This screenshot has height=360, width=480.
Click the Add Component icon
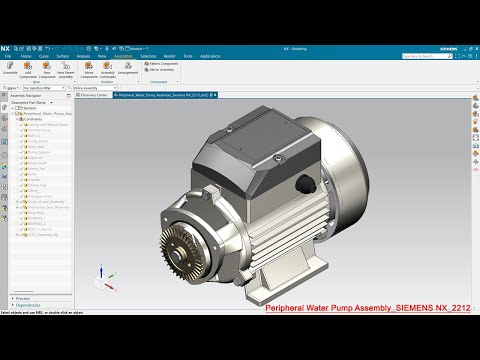(x=28, y=66)
